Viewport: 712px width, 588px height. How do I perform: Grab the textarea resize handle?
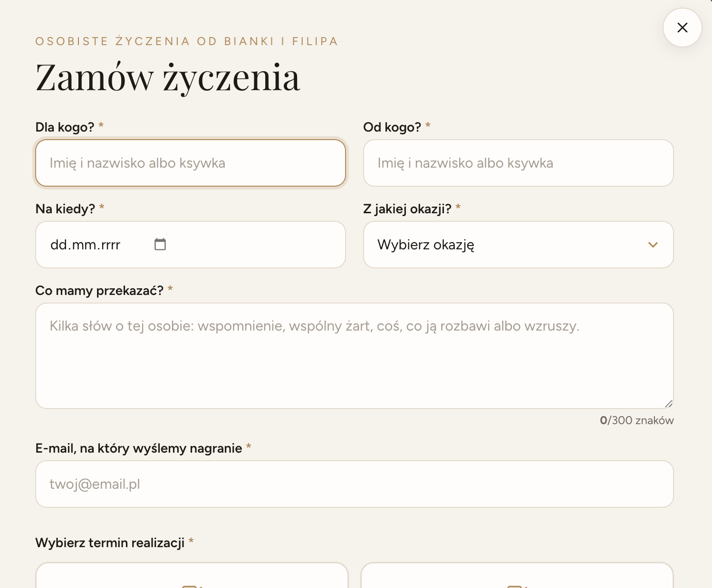[669, 404]
